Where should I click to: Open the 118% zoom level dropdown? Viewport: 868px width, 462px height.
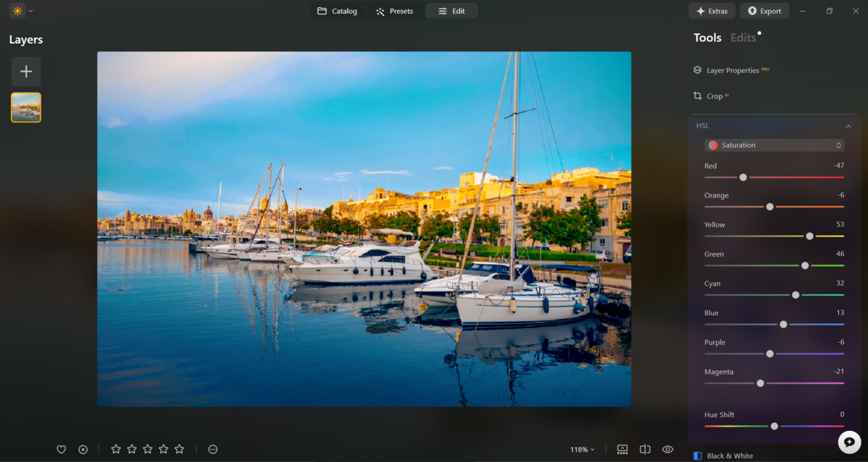point(582,450)
